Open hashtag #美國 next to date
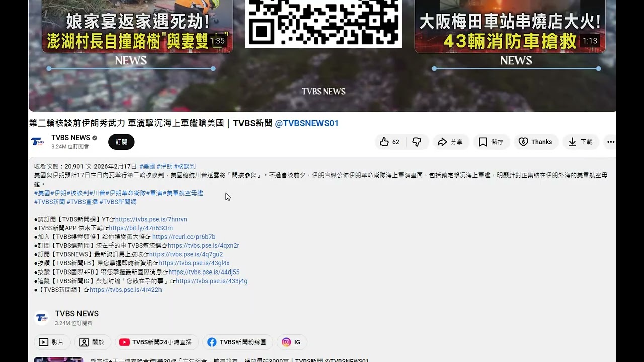 tap(147, 166)
